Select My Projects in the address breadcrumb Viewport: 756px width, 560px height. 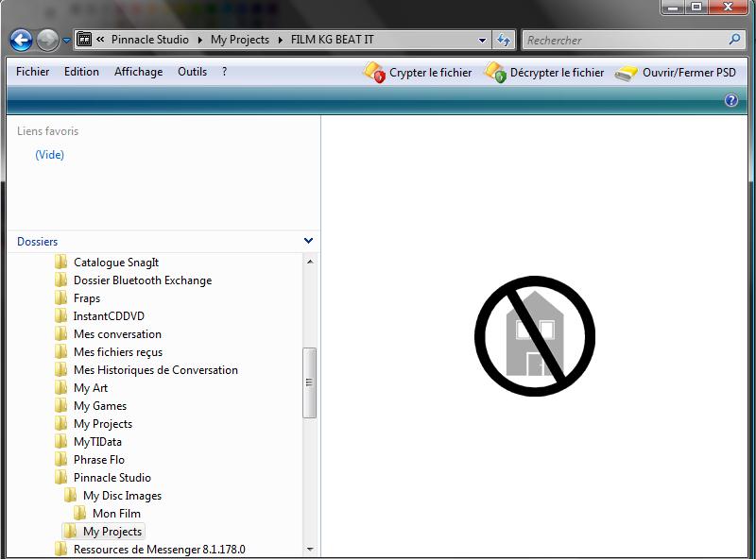(240, 40)
